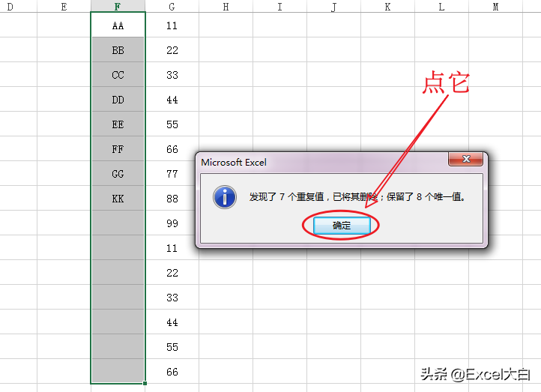Select column header D
The image size is (541, 392).
(18, 6)
